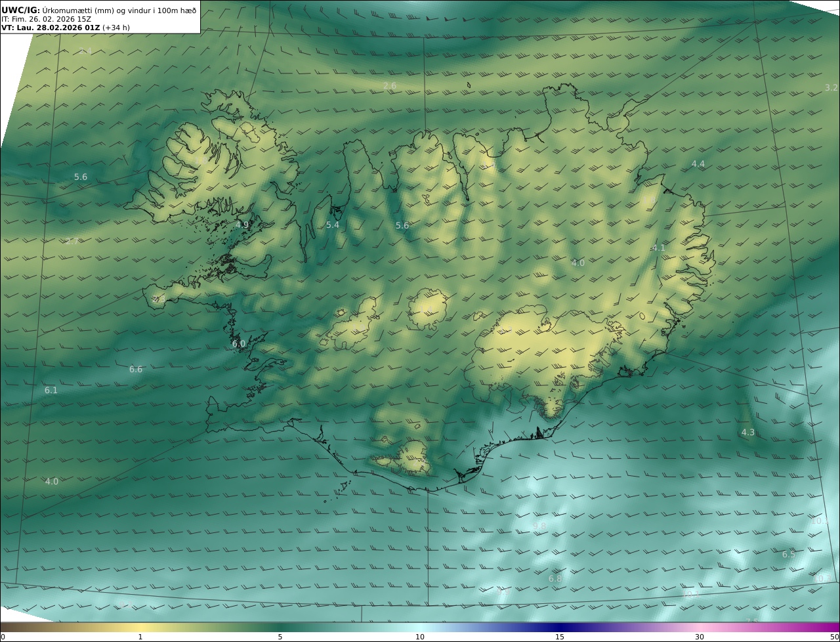This screenshot has width=840, height=642.
Task: Click the 2.7 value label over the western sea
Action: [72, 242]
